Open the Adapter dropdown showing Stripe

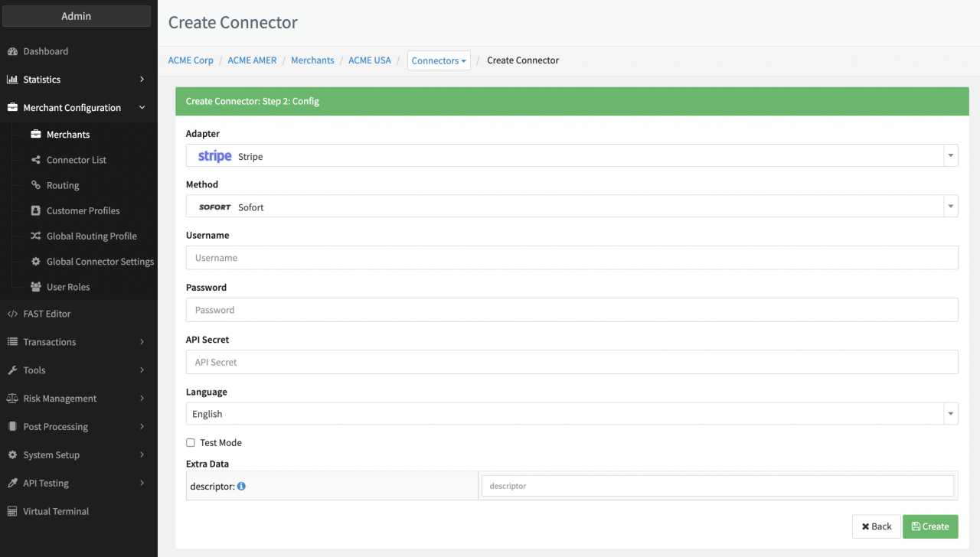click(571, 156)
